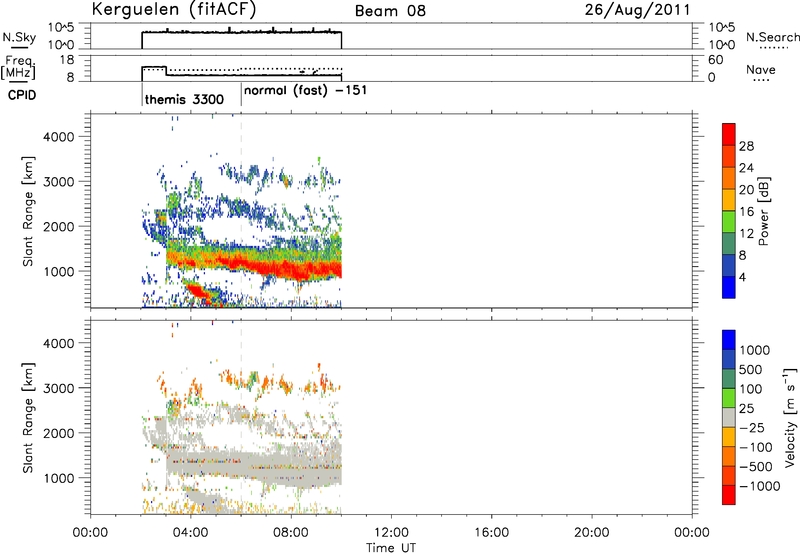Click the "1000" slant range tick of velocity panel
The height and width of the screenshot is (554, 800).
pos(59,478)
